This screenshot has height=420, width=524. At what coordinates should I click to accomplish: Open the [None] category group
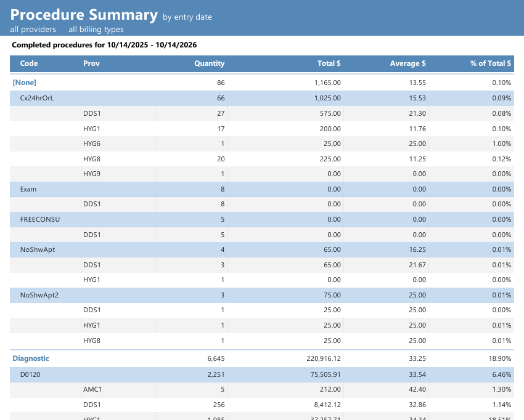25,83
